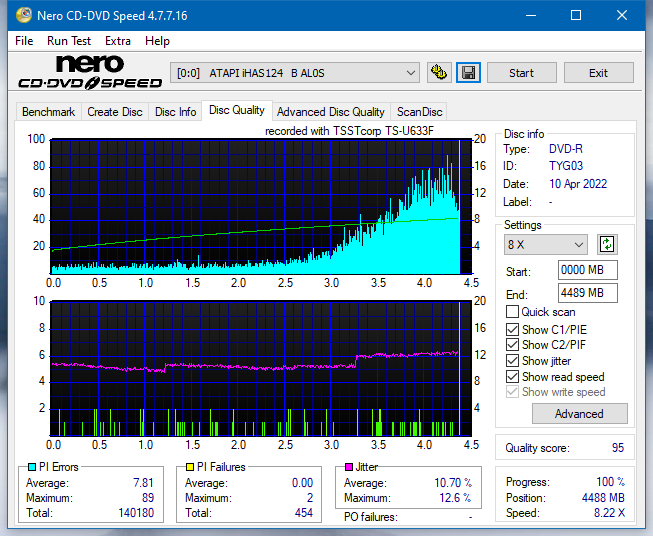Click the yellow PI Failures legend swatch
The width and height of the screenshot is (653, 536).
(x=190, y=467)
